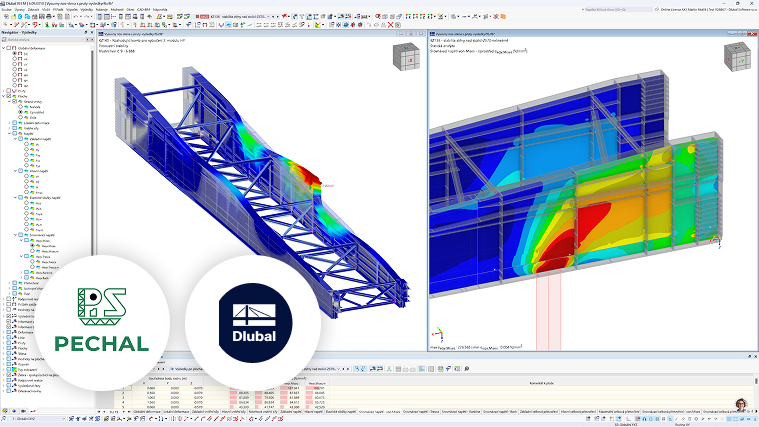The width and height of the screenshot is (759, 427).
Task: Collapse the Hlavní napětí tree node
Action: tap(15, 171)
